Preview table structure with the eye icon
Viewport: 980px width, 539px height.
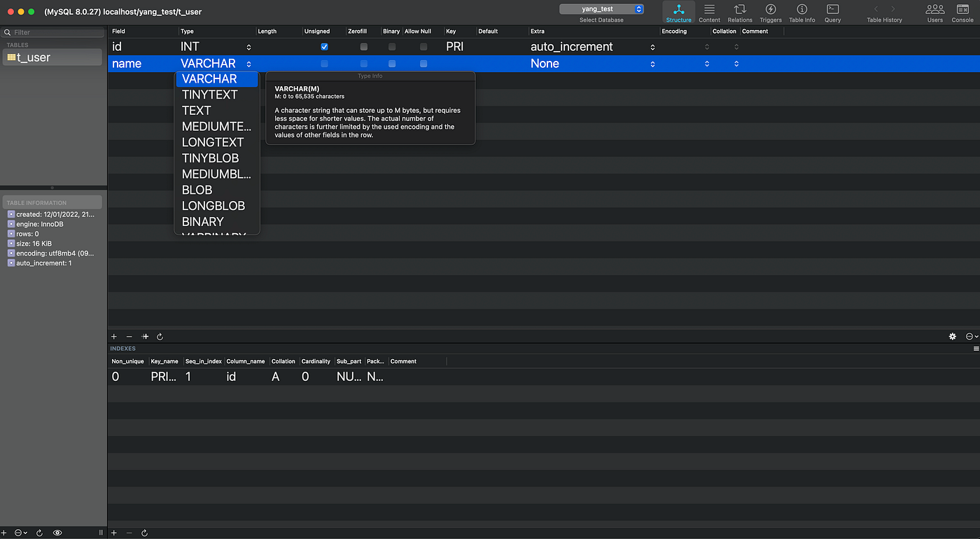[57, 532]
